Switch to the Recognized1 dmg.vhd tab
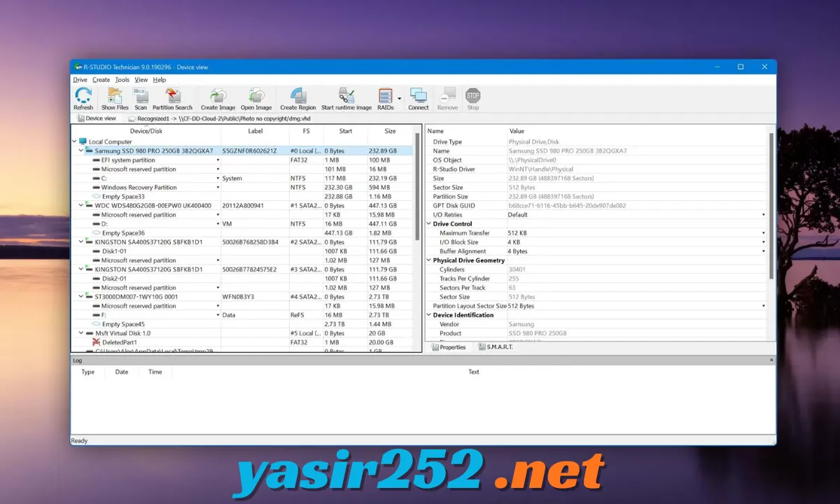 (218, 118)
